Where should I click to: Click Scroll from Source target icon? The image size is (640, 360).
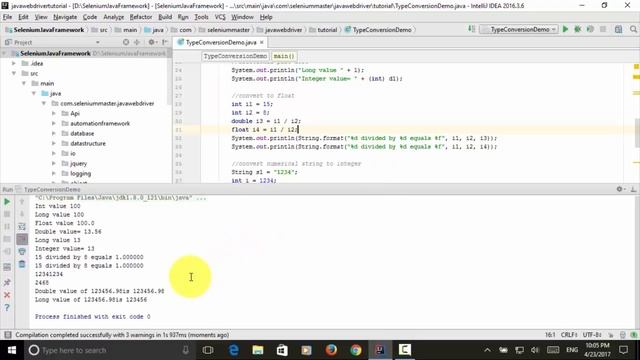(x=126, y=42)
